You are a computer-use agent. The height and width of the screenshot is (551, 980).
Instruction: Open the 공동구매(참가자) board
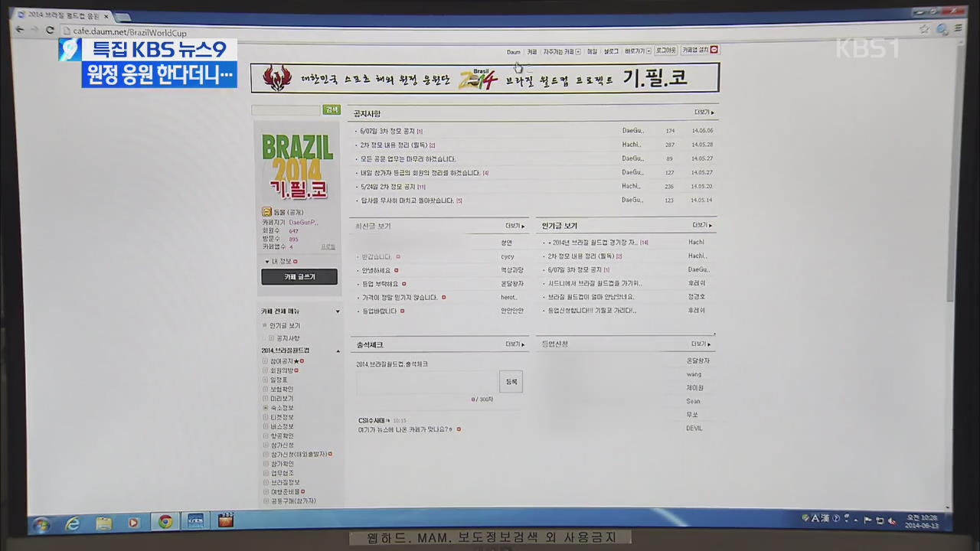[293, 501]
